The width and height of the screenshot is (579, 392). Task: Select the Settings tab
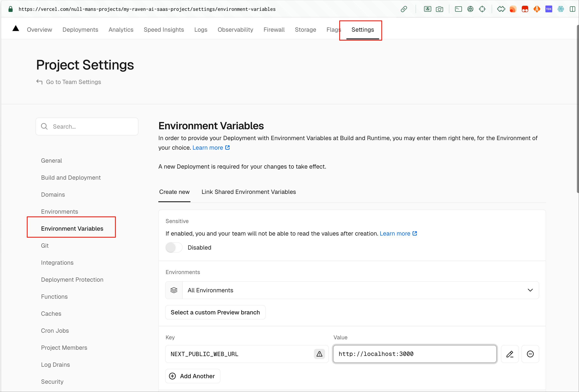click(x=362, y=30)
